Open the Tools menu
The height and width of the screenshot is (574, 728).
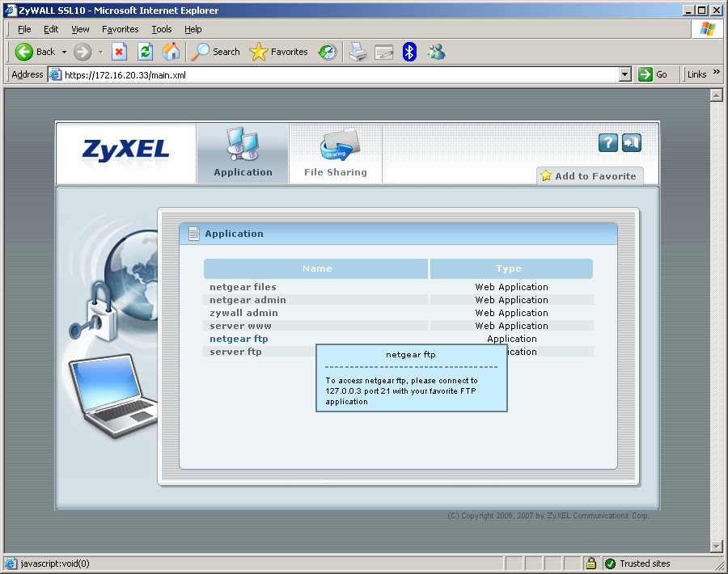point(162,29)
